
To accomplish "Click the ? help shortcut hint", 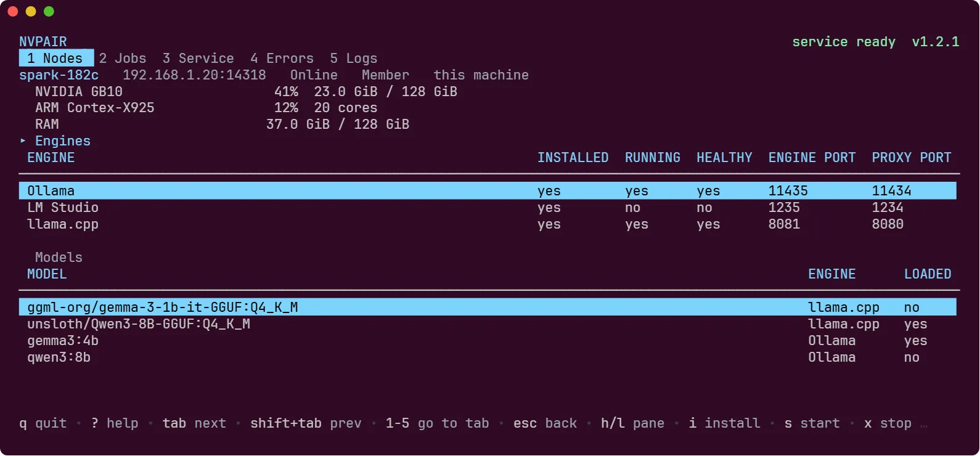I will [115, 423].
